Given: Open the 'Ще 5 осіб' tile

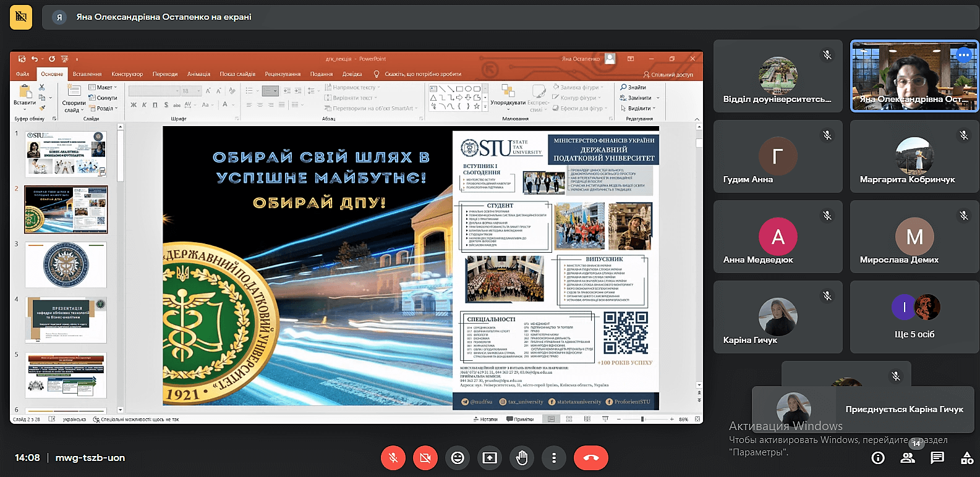Looking at the screenshot, I should pos(914,317).
